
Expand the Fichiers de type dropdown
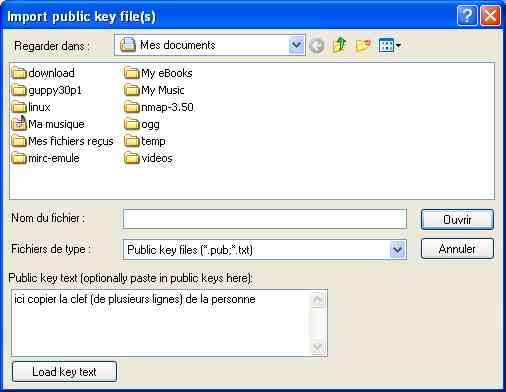[397, 250]
